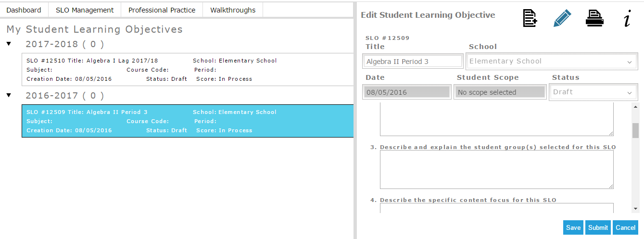
Task: Cancel editing the learning objective
Action: 626,227
